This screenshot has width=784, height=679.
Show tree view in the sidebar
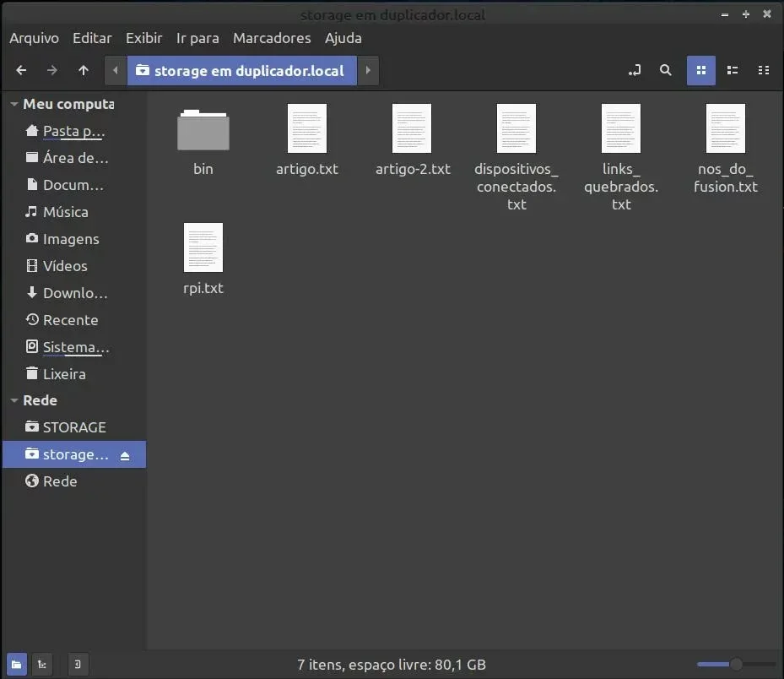42,665
